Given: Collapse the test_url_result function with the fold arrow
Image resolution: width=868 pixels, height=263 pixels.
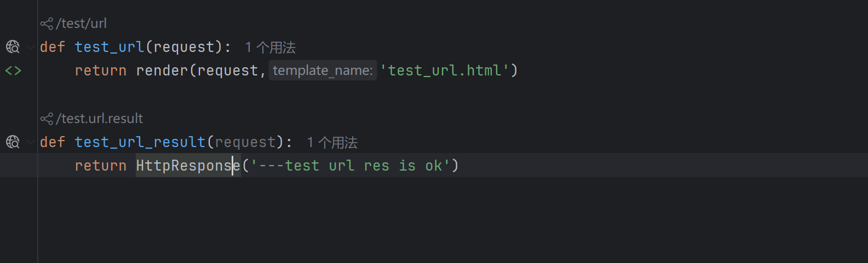Looking at the screenshot, I should pos(30,142).
